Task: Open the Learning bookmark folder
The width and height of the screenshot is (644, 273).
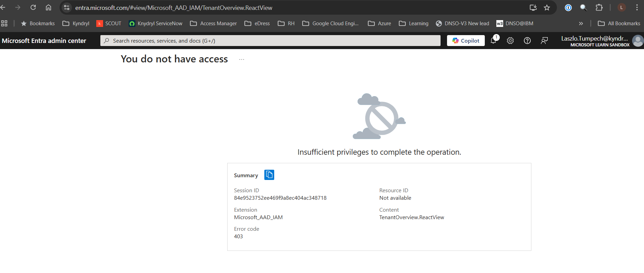Action: (413, 23)
